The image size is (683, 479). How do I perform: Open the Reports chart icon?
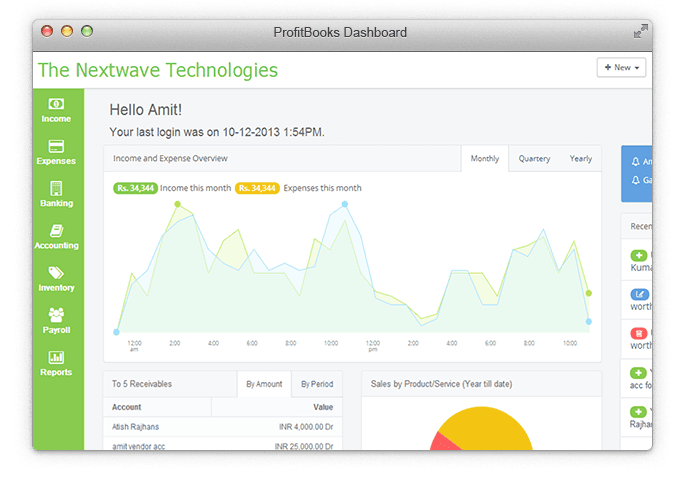(56, 358)
